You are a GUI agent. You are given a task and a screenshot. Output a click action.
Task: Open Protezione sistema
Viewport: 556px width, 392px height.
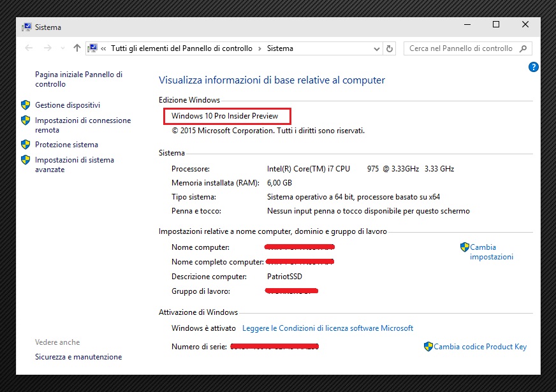click(x=66, y=145)
